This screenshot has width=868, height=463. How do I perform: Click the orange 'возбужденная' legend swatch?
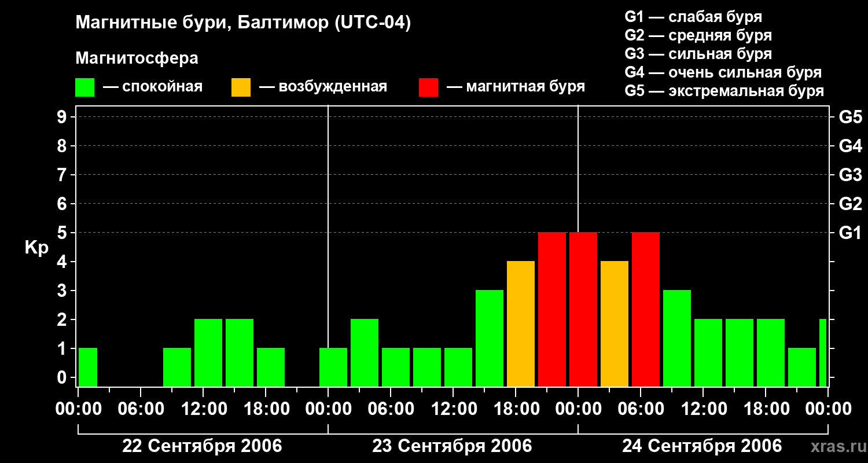(x=241, y=87)
